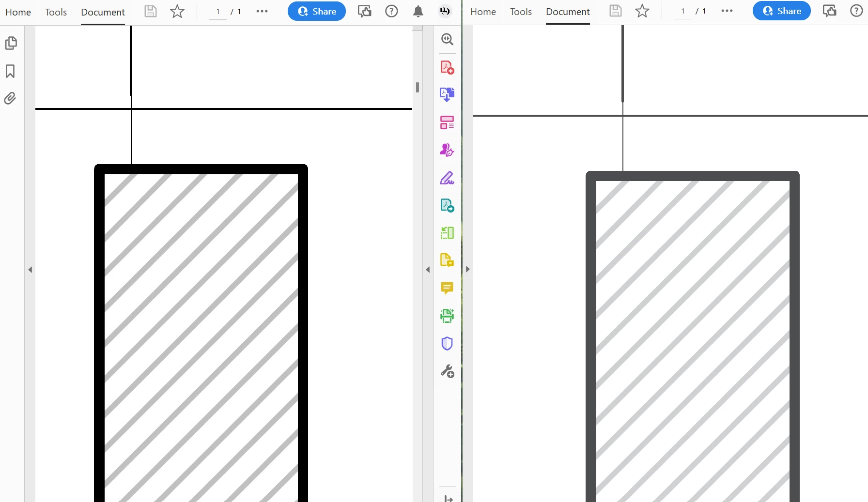The height and width of the screenshot is (502, 868).
Task: Switch to Home tab in the left window
Action: tap(18, 12)
